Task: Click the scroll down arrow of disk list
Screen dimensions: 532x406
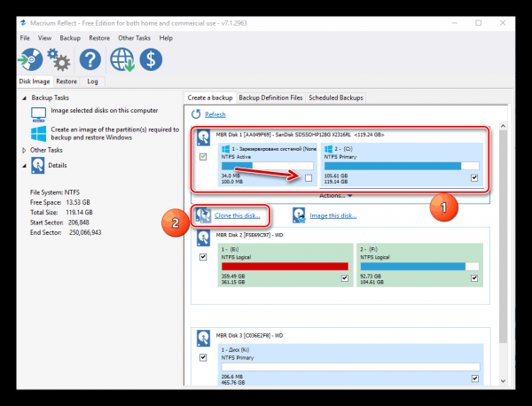Action: coord(503,381)
